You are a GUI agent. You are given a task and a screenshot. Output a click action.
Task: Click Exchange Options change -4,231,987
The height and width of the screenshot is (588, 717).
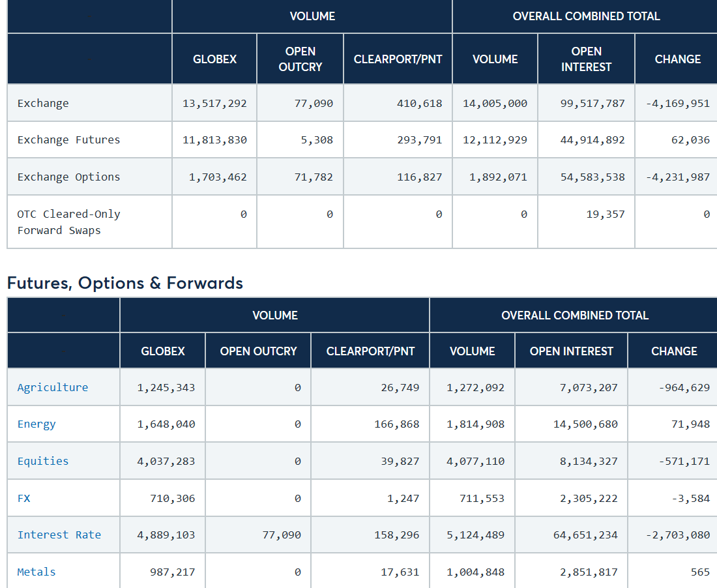(678, 177)
